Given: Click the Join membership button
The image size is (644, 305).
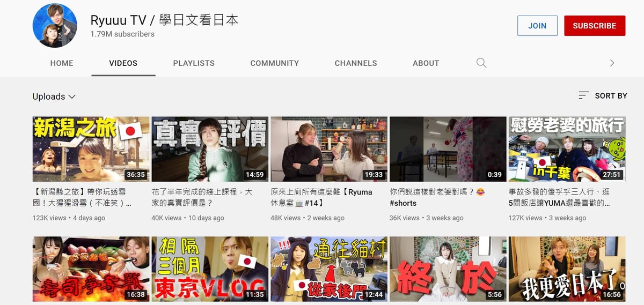Looking at the screenshot, I should coord(537,26).
